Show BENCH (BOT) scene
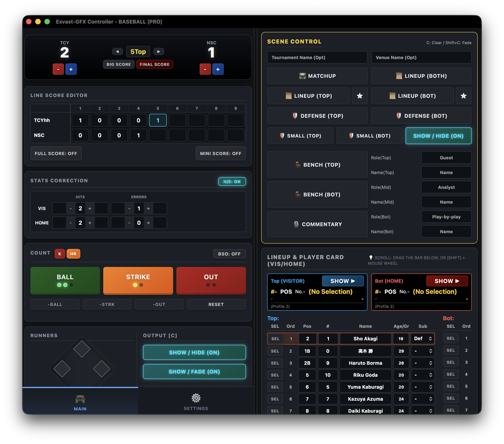The width and height of the screenshot is (504, 444). coord(318,194)
